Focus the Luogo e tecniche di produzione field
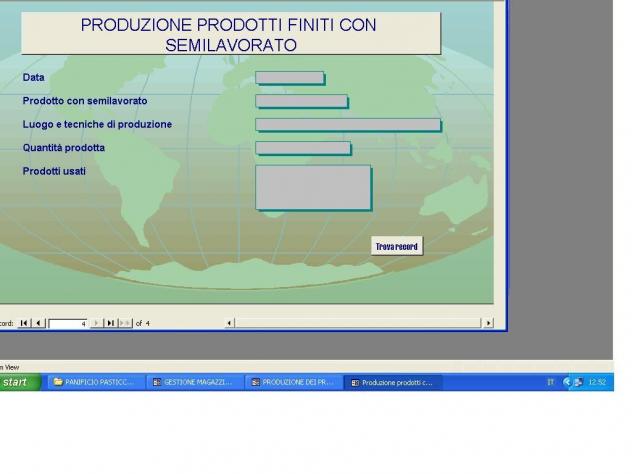The height and width of the screenshot is (474, 632). pos(348,125)
